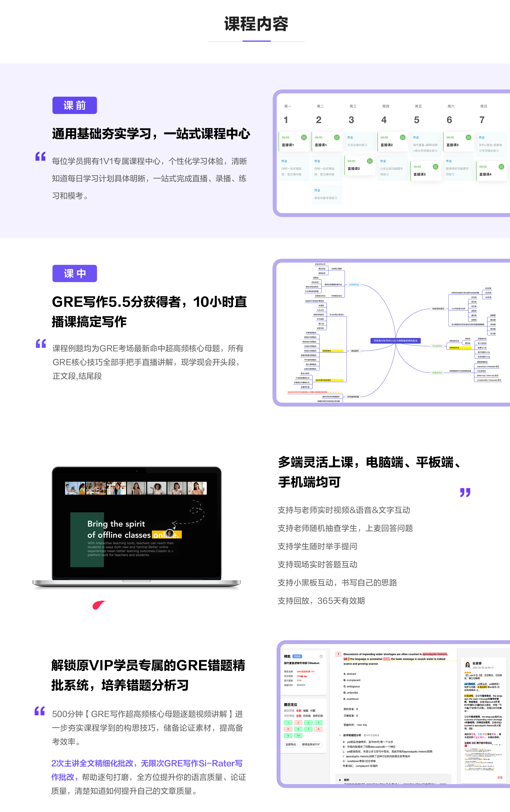This screenshot has height=812, width=510.
Task: Click the live-stream icon on Monday's 直播课1 card
Action: 304,137
